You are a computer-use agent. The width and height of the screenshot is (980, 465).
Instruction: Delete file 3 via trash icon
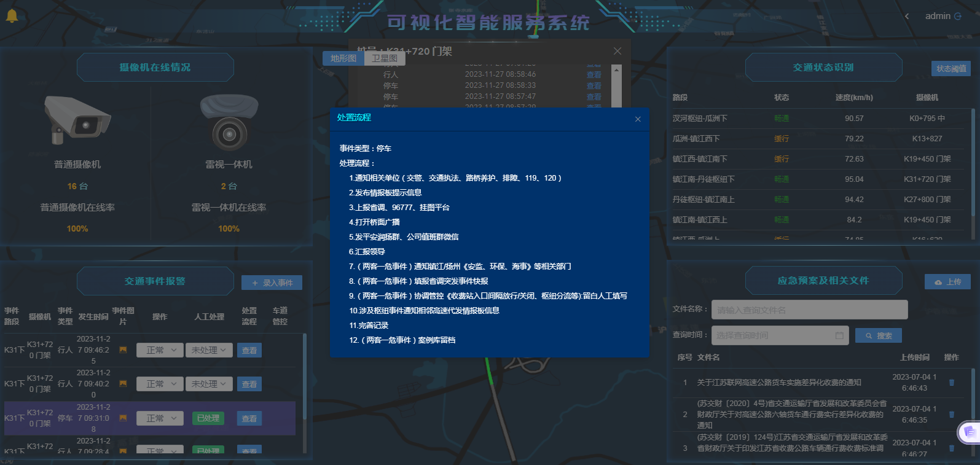tap(952, 448)
